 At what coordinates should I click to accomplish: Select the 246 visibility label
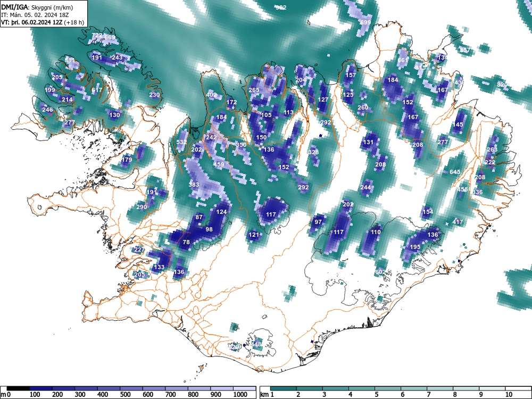(47, 110)
